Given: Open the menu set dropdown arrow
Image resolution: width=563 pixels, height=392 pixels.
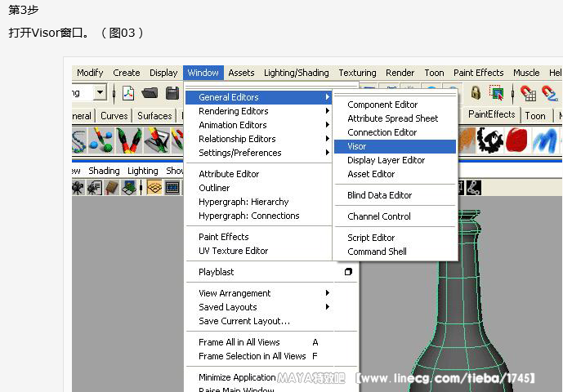Looking at the screenshot, I should pos(100,93).
